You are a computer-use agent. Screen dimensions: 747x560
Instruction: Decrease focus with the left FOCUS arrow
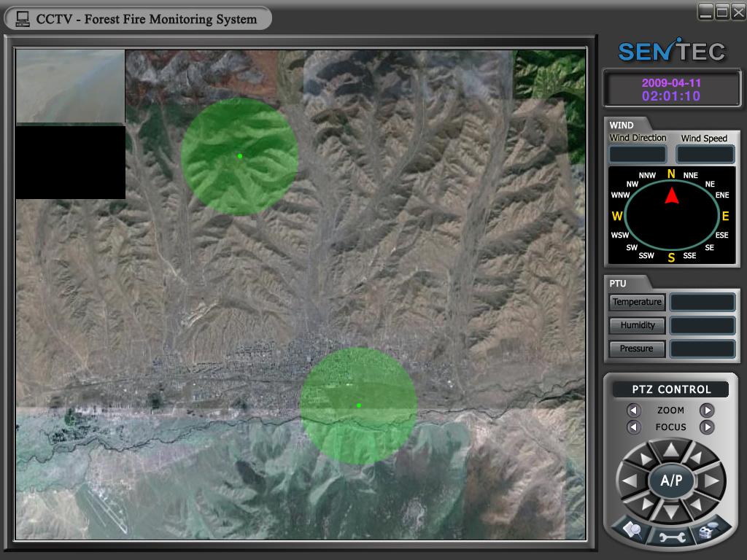[634, 427]
